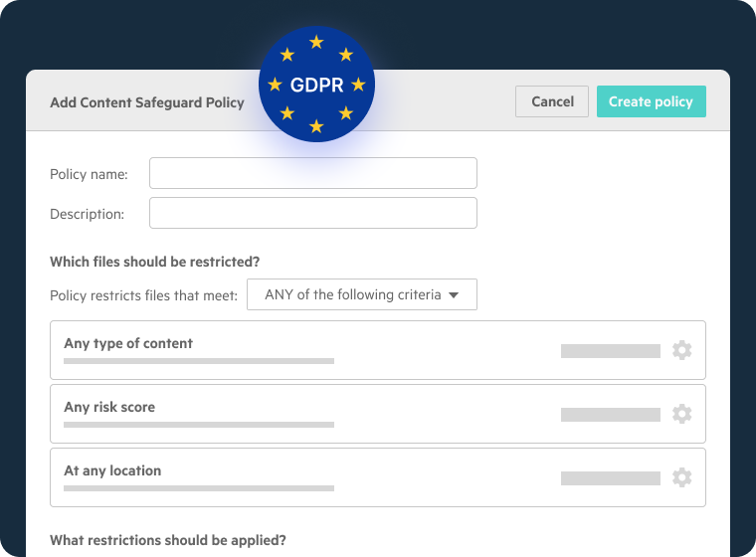Click gray value bar beside At any location gear
This screenshot has width=756, height=557.
pyautogui.click(x=610, y=478)
